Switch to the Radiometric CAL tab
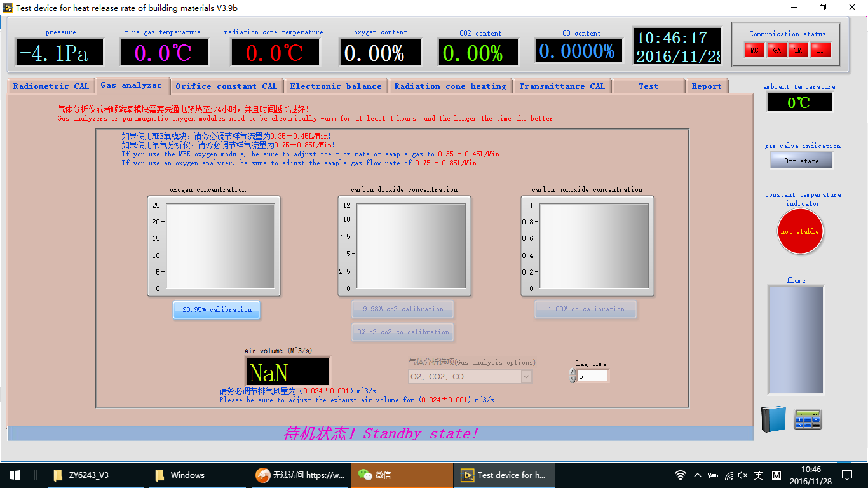The width and height of the screenshot is (868, 488). click(x=51, y=86)
